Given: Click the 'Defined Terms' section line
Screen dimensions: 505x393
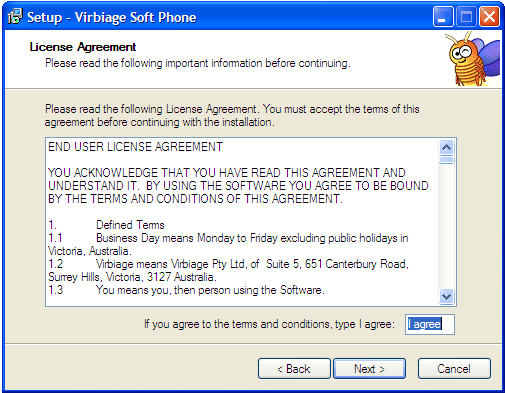Looking at the screenshot, I should pos(106,225).
